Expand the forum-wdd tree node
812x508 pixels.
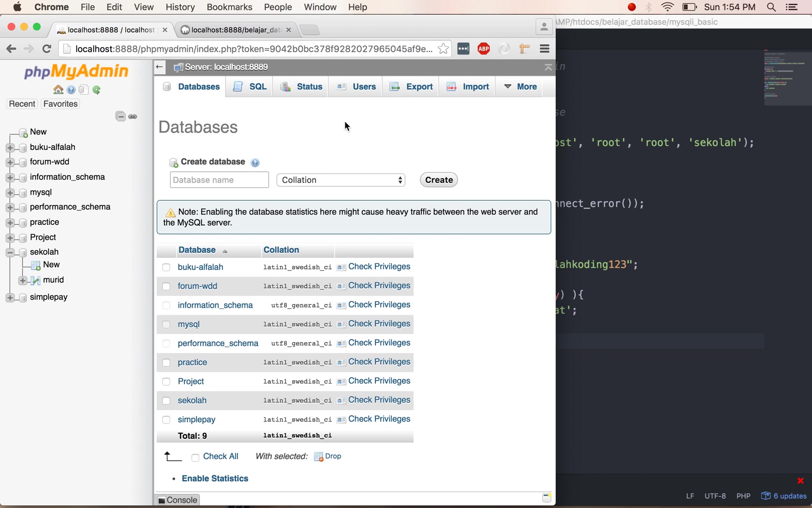(x=10, y=163)
